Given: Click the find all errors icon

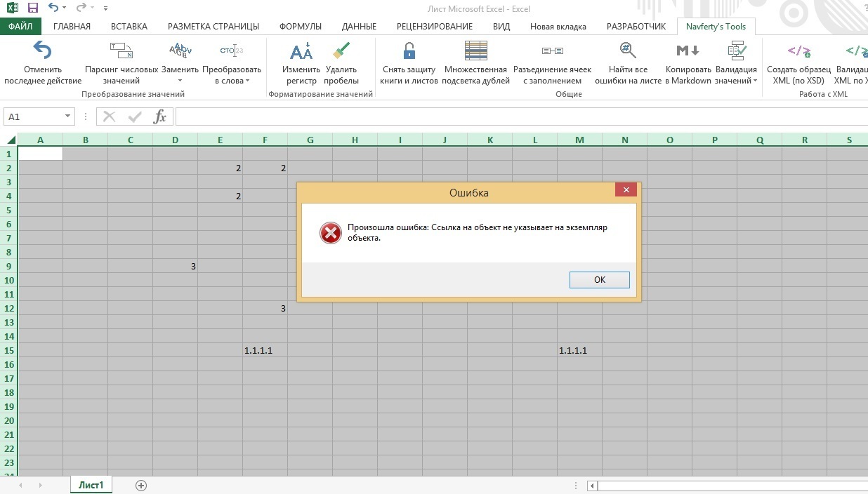Looking at the screenshot, I should point(627,51).
